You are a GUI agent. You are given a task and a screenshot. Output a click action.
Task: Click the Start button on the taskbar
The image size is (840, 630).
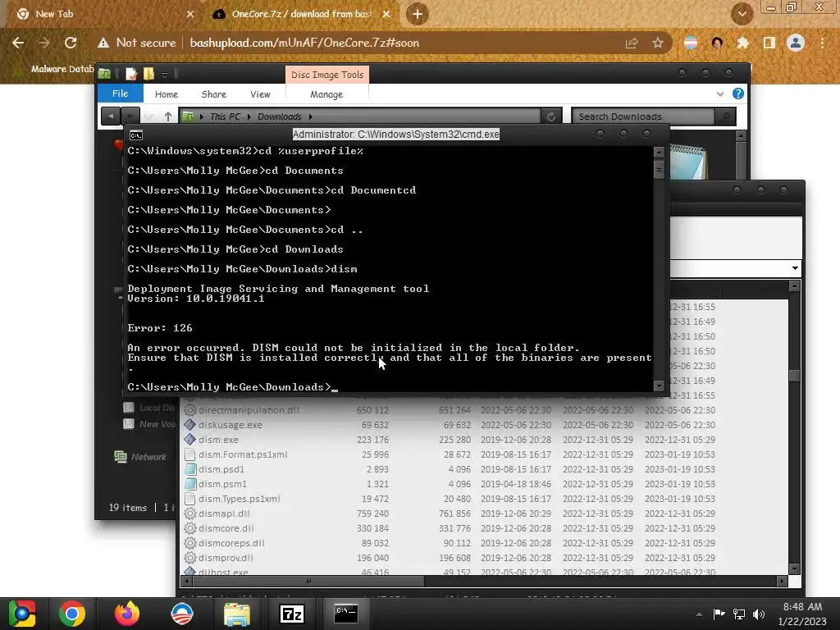tap(21, 614)
